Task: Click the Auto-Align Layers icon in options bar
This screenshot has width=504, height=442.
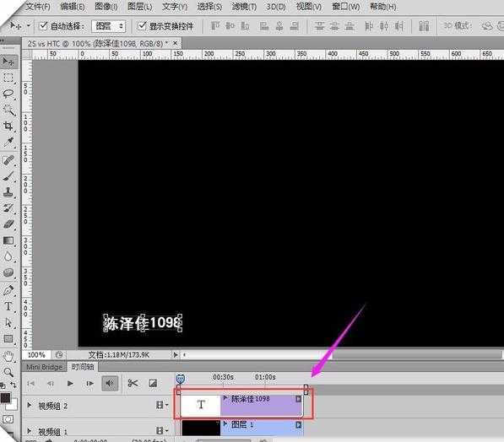Action: [424, 25]
